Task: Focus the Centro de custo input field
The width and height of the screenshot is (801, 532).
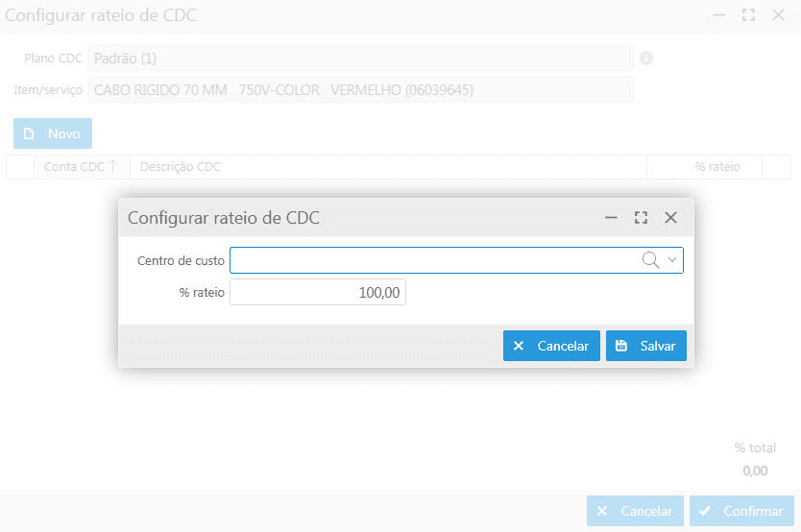Action: 432,260
